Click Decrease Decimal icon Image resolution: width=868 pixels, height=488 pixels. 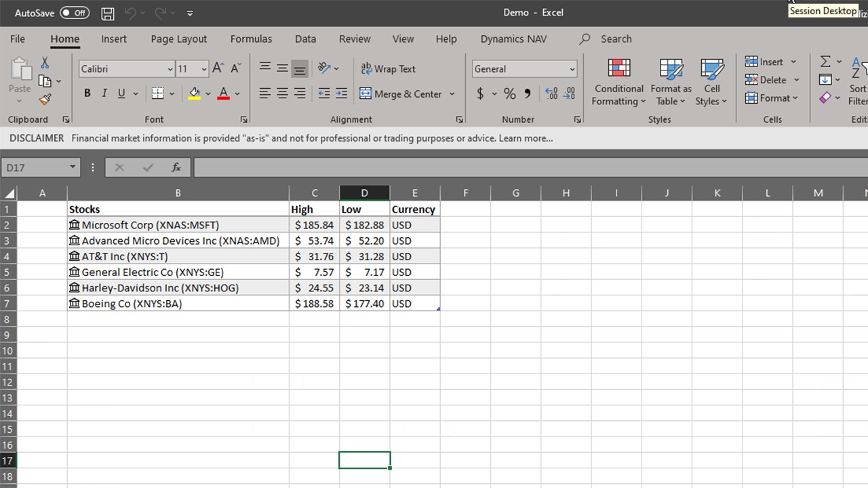[570, 94]
